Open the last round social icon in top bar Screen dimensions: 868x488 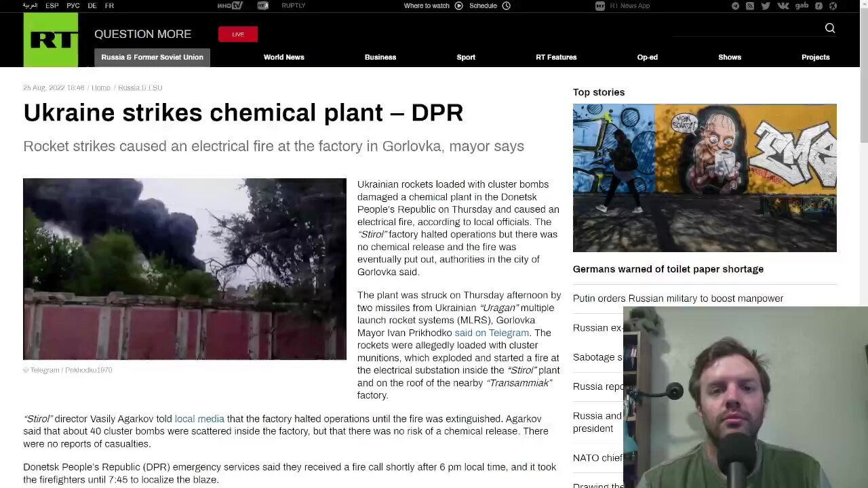click(833, 5)
